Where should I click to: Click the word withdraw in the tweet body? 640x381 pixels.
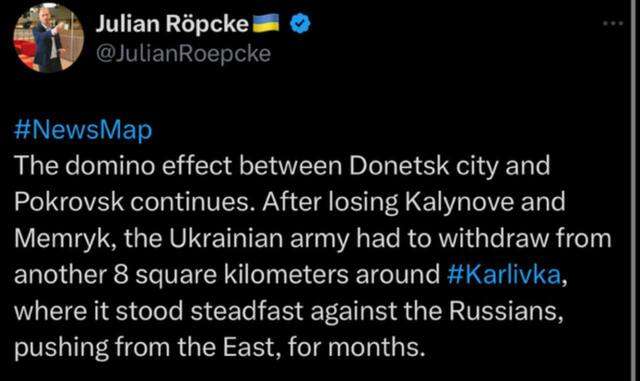tap(493, 238)
